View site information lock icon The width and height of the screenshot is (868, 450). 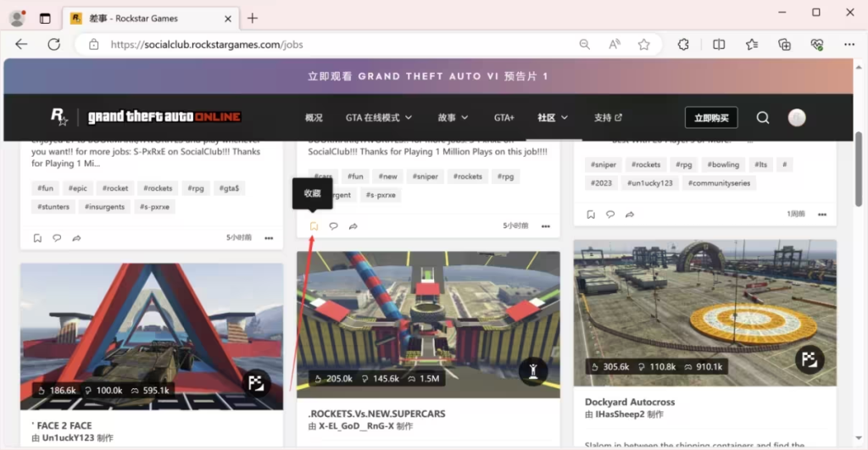click(x=93, y=44)
